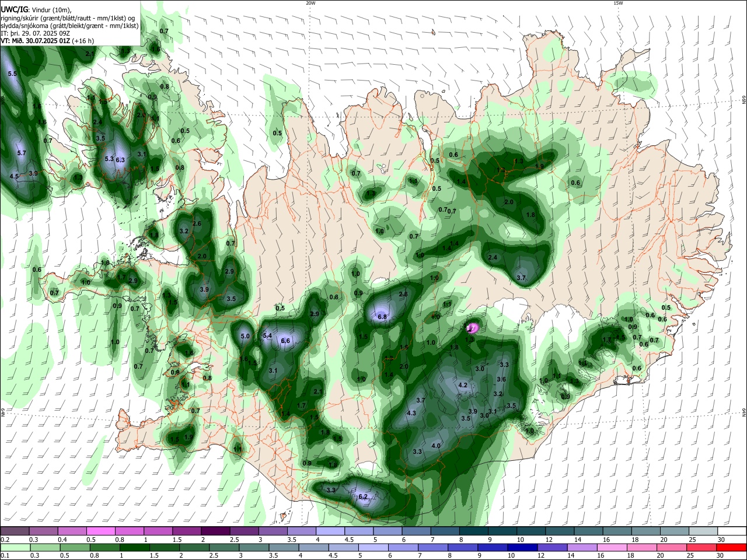Viewport: 747px width, 560px height.
Task: Click the 3.6 precipitation value on the map
Action: [x=501, y=379]
